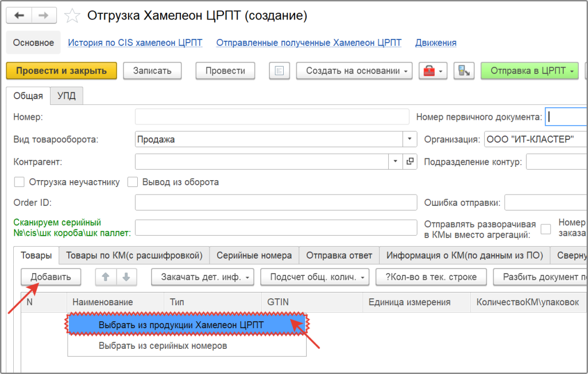Focus the Order ID input field

(276, 202)
